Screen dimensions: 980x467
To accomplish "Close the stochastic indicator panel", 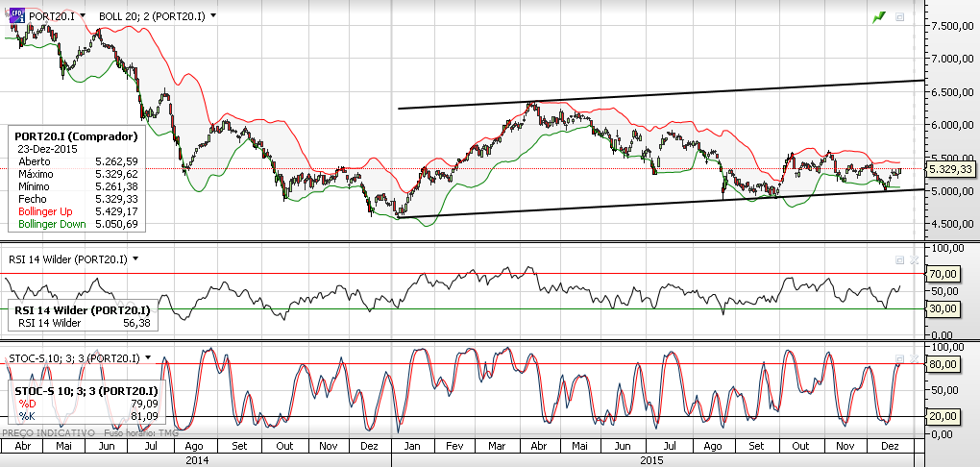I will 914,358.
